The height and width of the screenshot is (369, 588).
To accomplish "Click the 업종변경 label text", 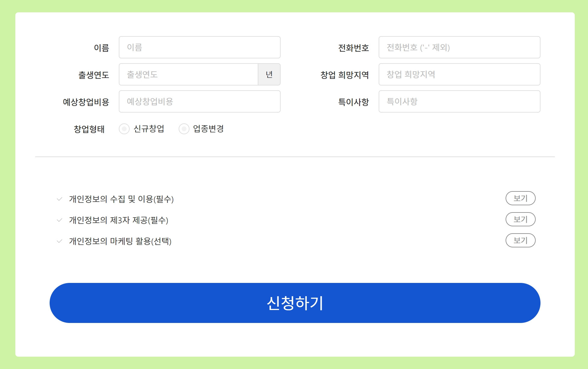I will (208, 129).
